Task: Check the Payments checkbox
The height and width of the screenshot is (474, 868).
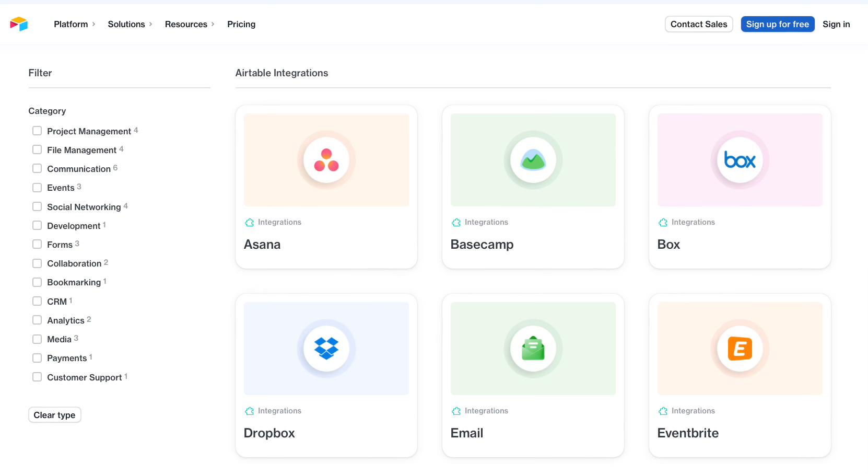Action: (x=37, y=357)
